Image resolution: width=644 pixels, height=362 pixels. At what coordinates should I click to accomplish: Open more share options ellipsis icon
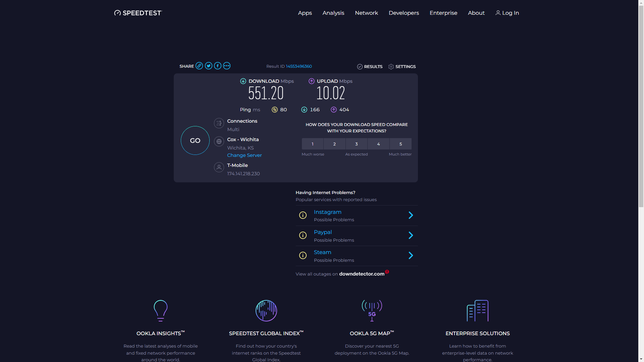pos(227,66)
